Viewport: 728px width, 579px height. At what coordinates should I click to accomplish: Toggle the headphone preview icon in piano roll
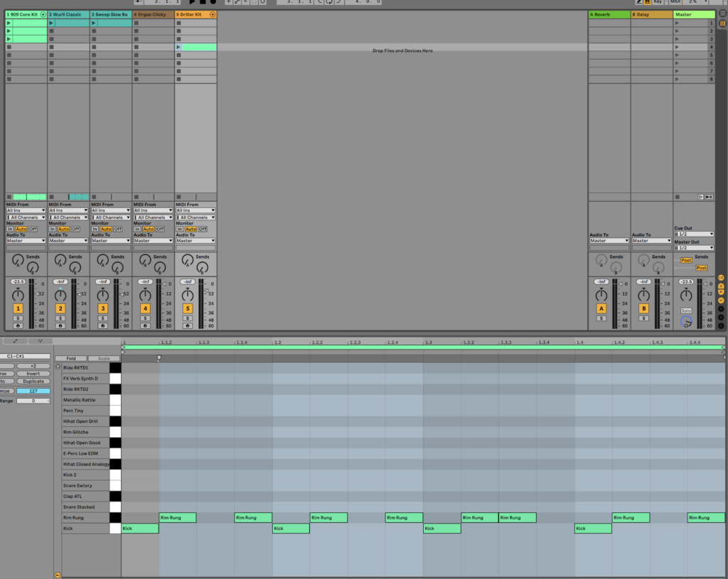(58, 367)
